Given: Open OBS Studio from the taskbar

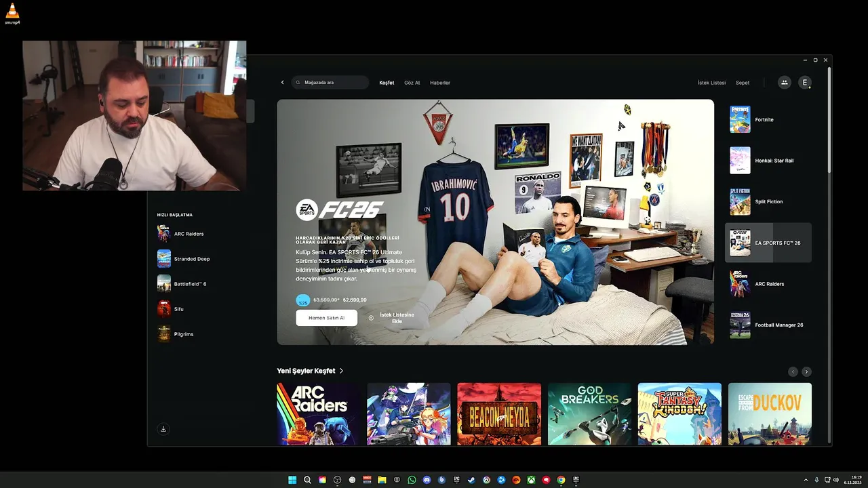Looking at the screenshot, I should coord(337,480).
